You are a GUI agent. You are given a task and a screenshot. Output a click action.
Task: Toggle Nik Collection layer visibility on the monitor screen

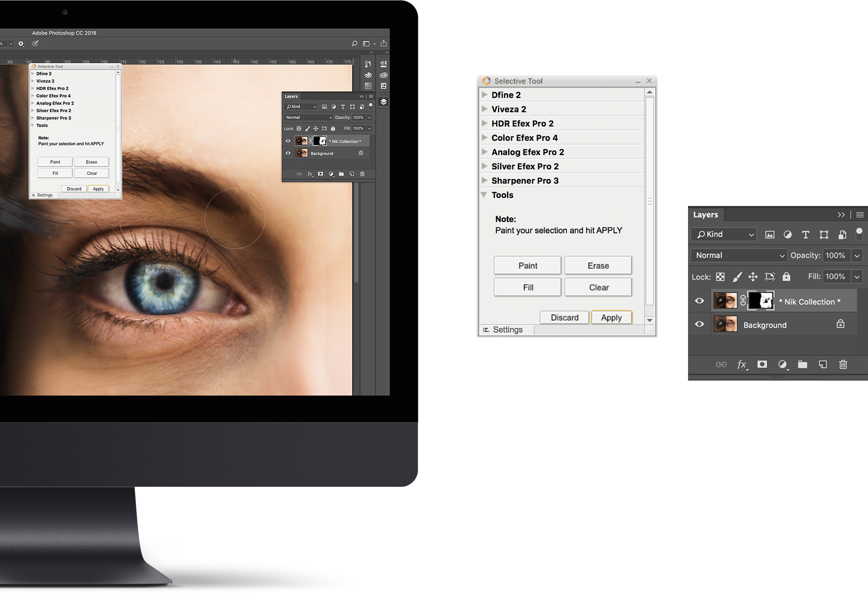tap(288, 141)
